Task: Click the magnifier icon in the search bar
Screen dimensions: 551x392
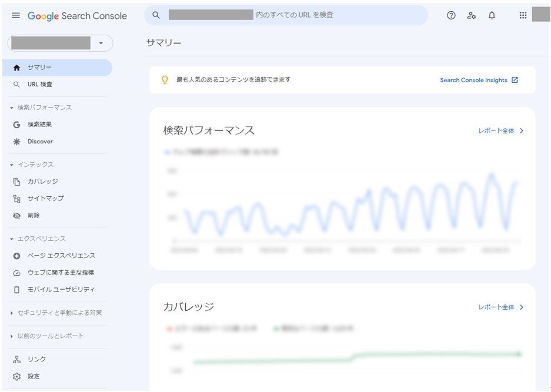Action: click(x=156, y=15)
